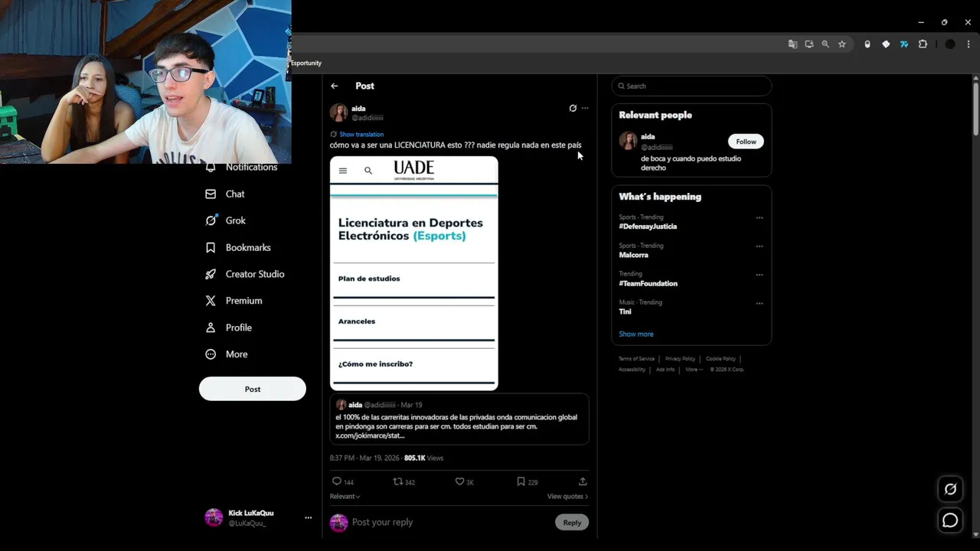980x551 pixels.
Task: Click the Post your reply field
Action: point(450,522)
